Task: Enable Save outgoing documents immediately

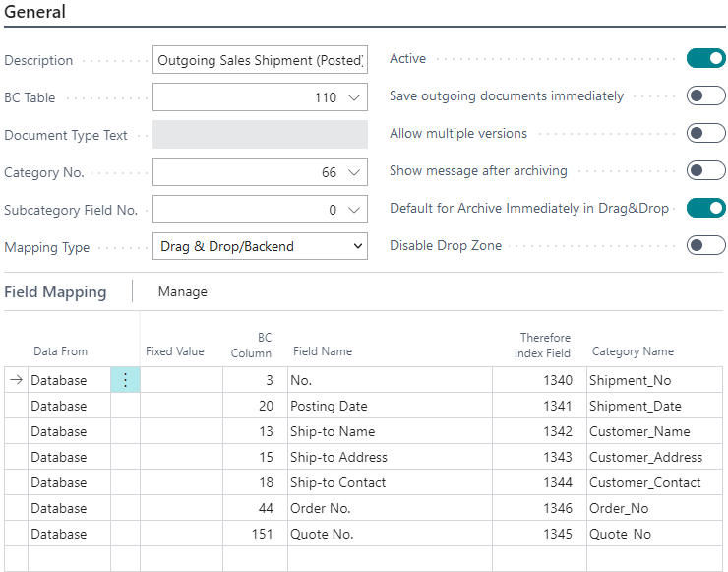Action: point(705,96)
